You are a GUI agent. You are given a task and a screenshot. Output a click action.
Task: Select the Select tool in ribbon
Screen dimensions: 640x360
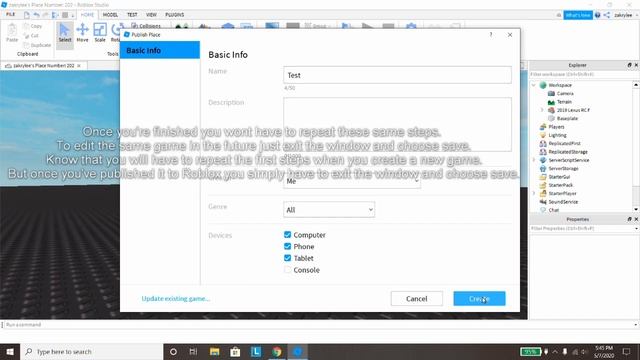point(64,33)
